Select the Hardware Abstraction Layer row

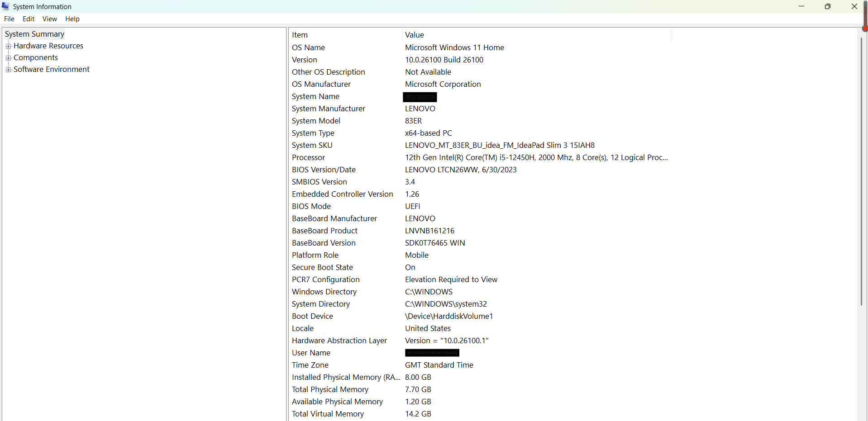tap(339, 341)
